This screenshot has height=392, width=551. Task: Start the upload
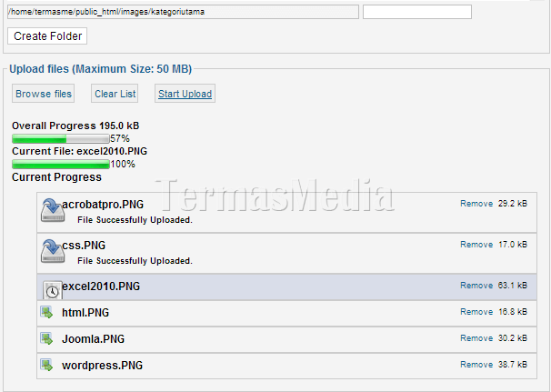point(185,94)
